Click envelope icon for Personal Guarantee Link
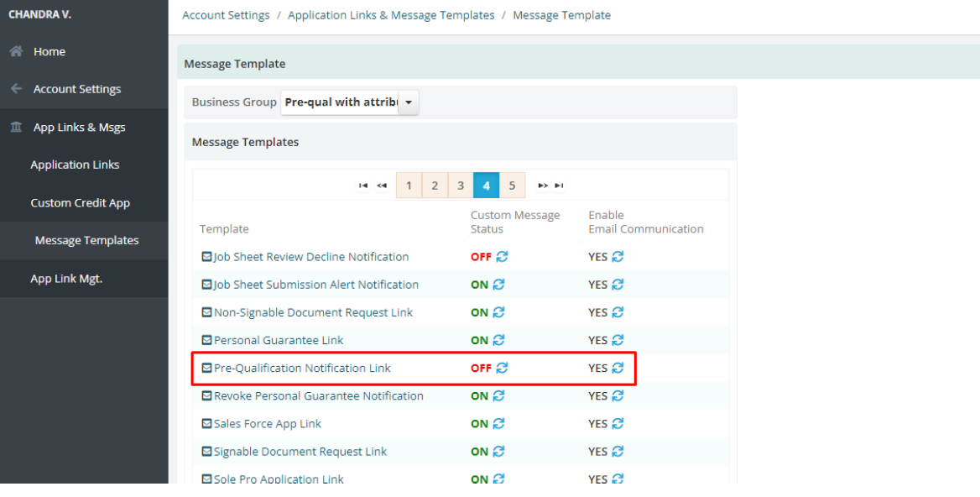This screenshot has height=497, width=980. pos(206,340)
